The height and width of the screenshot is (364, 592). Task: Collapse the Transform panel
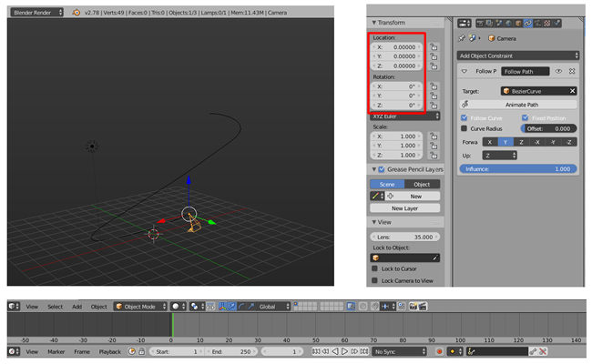click(391, 22)
